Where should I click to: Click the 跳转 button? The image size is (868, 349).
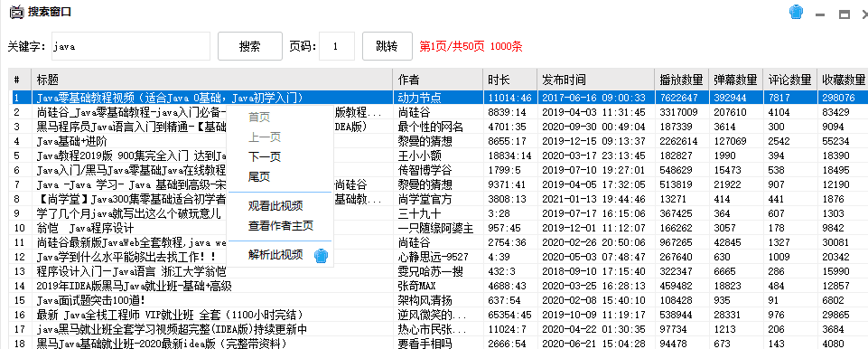pos(387,46)
